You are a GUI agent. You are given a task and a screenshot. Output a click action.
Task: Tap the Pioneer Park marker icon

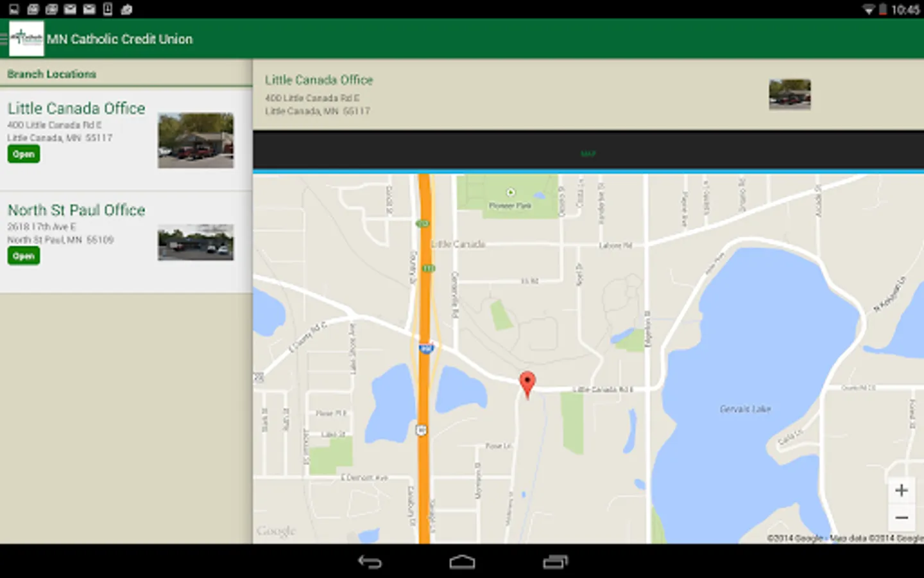tap(511, 192)
